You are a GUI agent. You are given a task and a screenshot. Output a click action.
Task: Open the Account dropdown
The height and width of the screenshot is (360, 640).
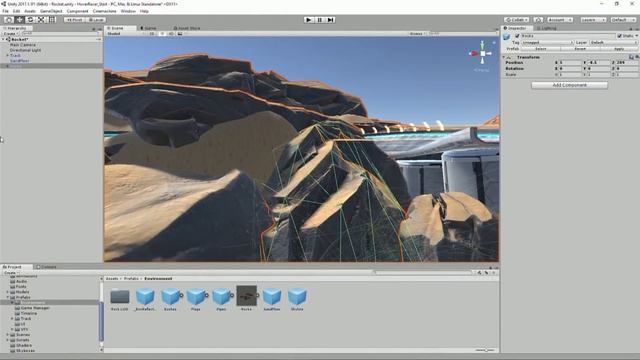point(560,20)
